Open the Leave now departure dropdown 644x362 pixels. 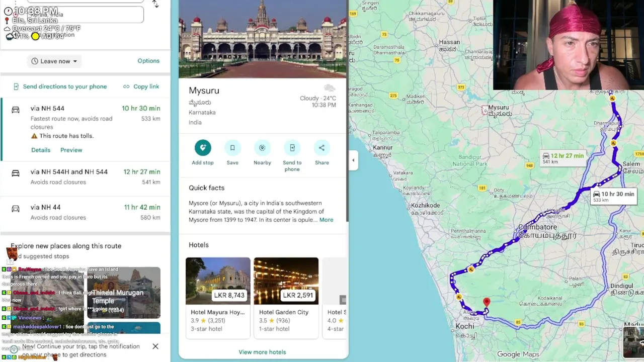[x=54, y=61]
